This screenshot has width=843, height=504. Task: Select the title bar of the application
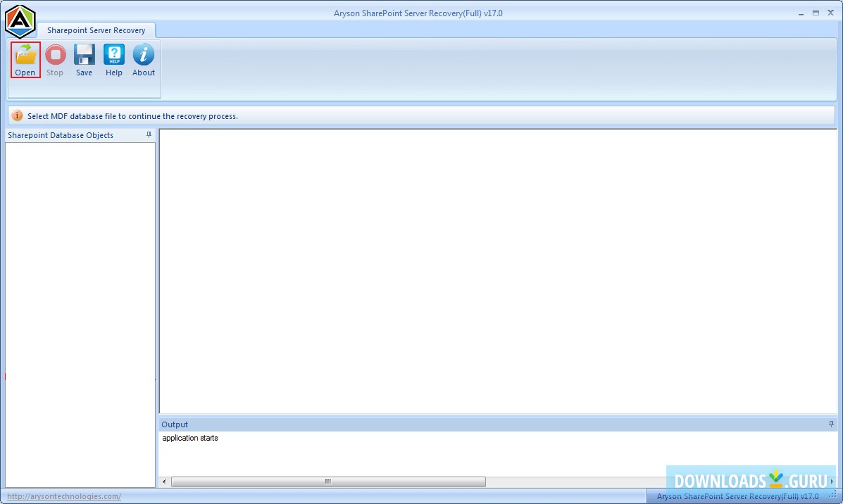pyautogui.click(x=418, y=12)
